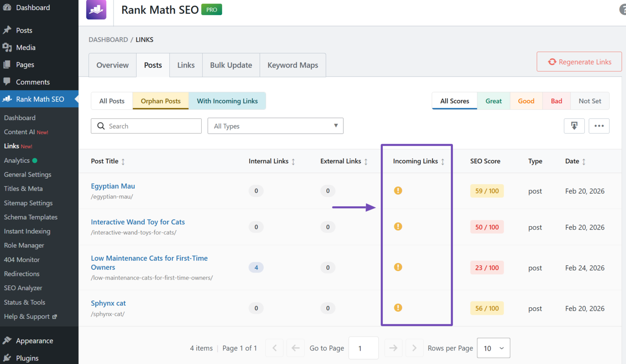Click the magnifier icon in the search box

pos(101,126)
